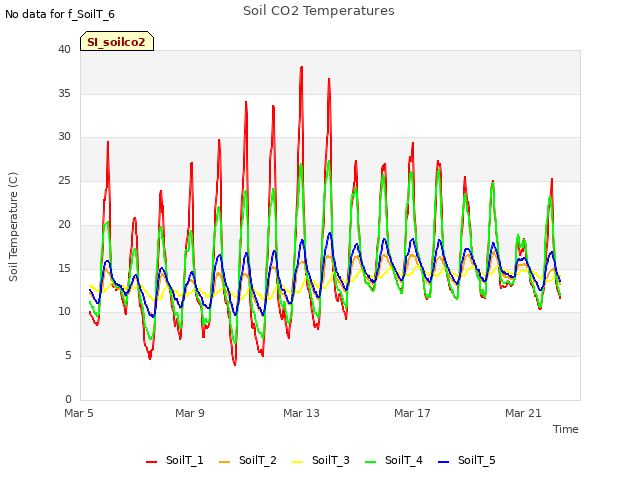Click the 20 y-axis tick label
The height and width of the screenshot is (480, 640).
[64, 224]
